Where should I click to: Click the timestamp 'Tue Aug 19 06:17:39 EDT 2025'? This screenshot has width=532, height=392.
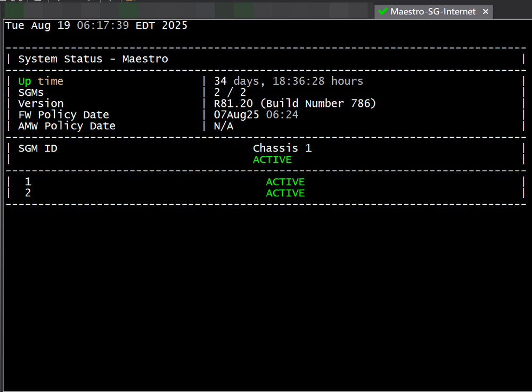tap(96, 26)
